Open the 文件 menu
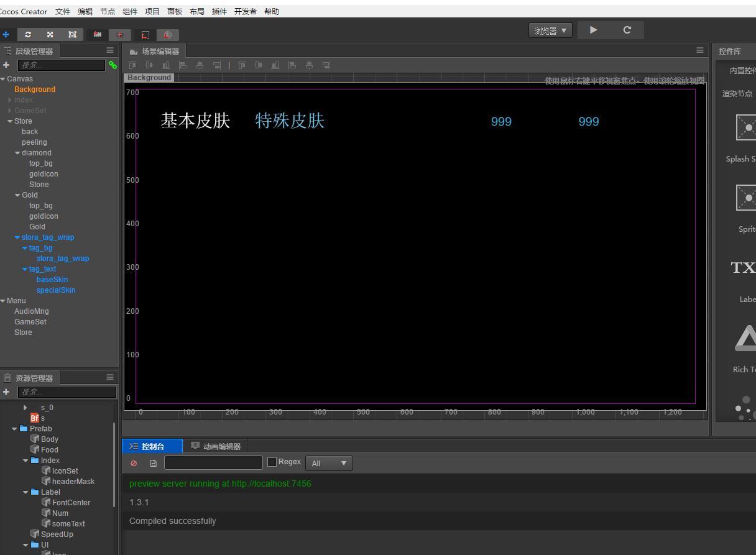The height and width of the screenshot is (555, 756). tap(63, 11)
